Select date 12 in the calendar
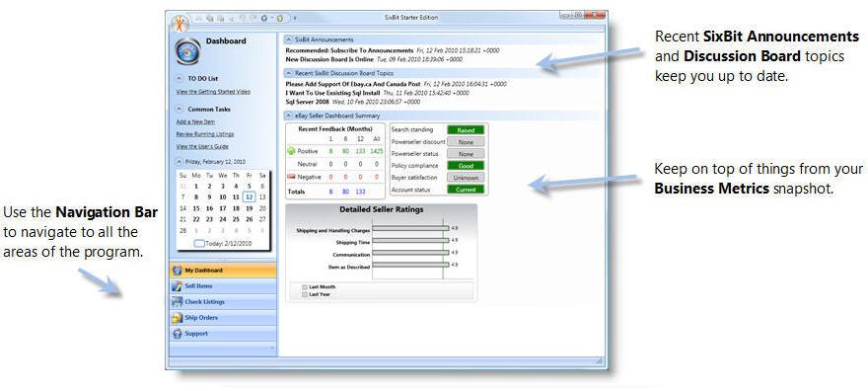The image size is (868, 391). coord(250,196)
